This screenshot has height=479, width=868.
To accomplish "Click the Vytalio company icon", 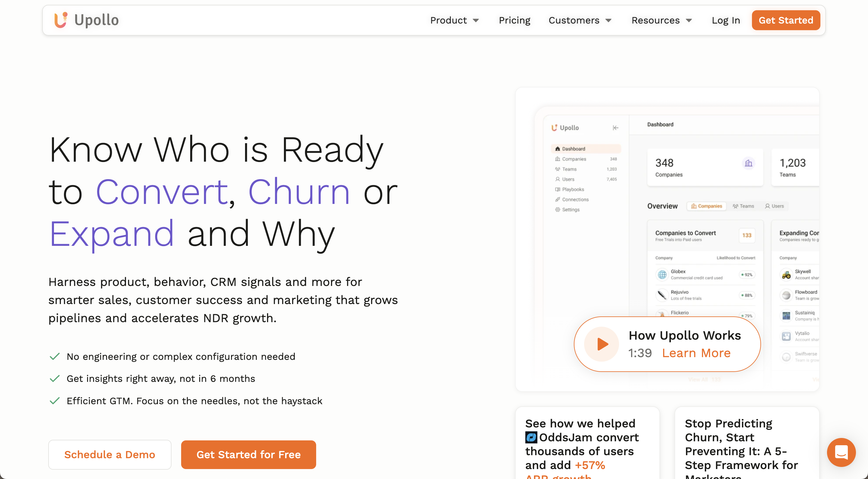I will [x=786, y=336].
